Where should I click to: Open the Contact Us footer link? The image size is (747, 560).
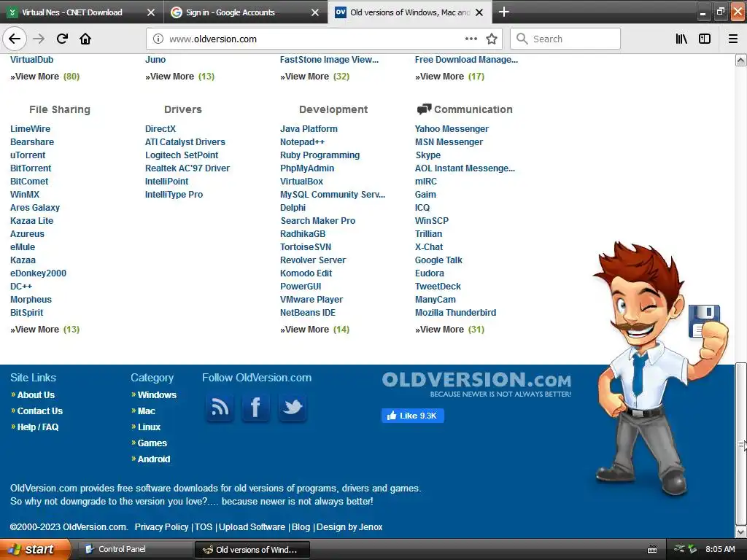click(39, 411)
